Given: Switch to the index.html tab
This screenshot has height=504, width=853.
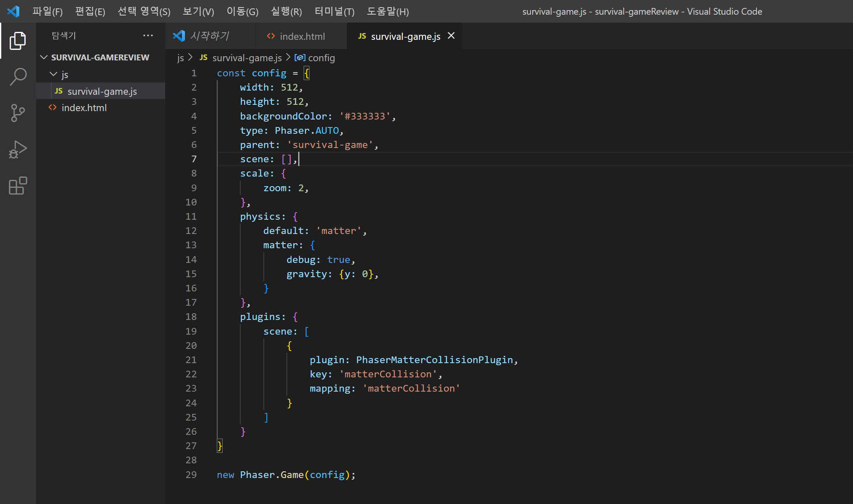Looking at the screenshot, I should [302, 36].
